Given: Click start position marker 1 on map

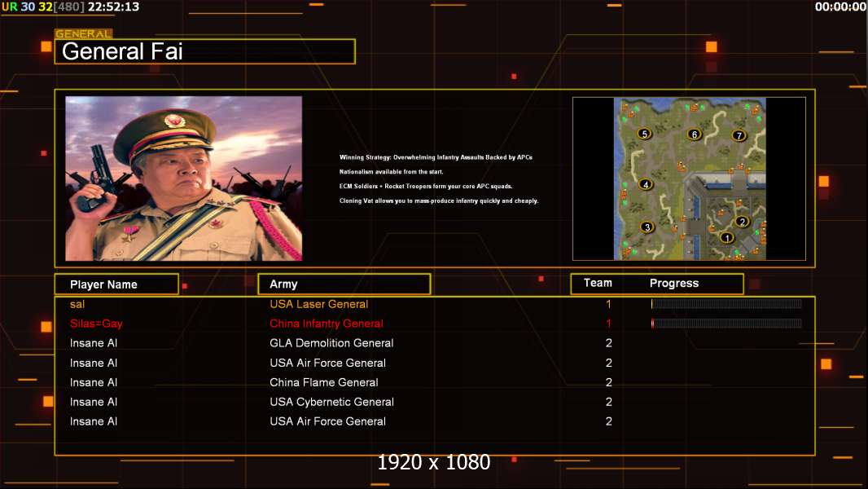Looking at the screenshot, I should pos(727,238).
